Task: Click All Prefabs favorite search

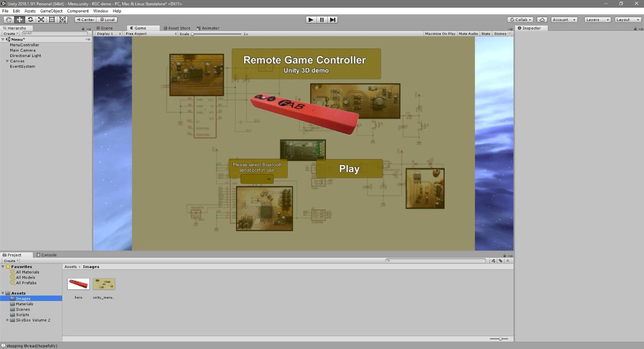Action: (x=26, y=283)
